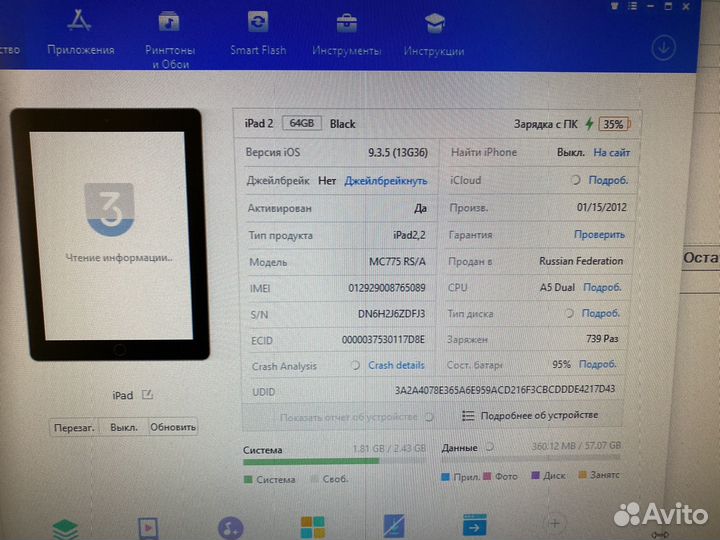Click the IMEI value 012929008765089
720x540 pixels.
tap(387, 288)
